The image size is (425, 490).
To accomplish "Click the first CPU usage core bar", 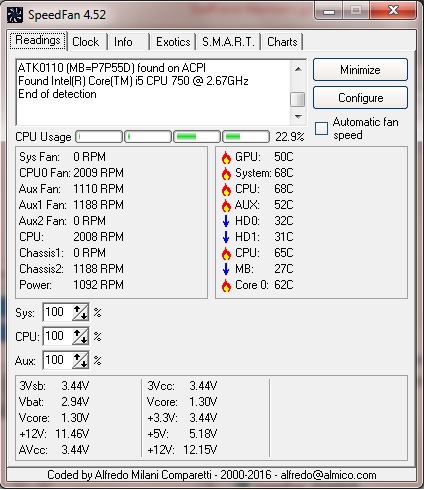I will click(x=99, y=137).
